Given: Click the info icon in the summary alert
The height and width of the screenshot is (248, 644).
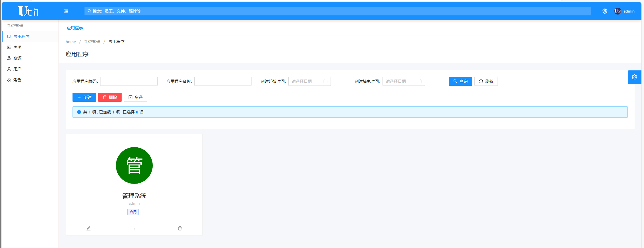Looking at the screenshot, I should 79,112.
